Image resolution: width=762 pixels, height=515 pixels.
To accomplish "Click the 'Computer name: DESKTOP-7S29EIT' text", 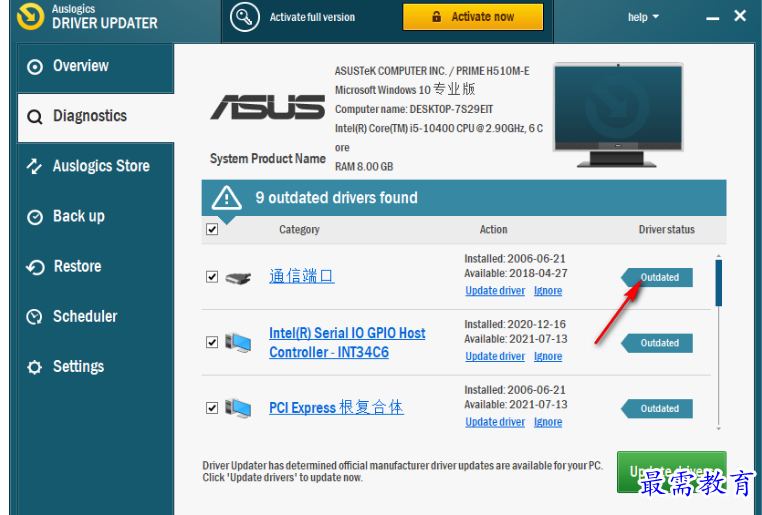I will [x=414, y=109].
